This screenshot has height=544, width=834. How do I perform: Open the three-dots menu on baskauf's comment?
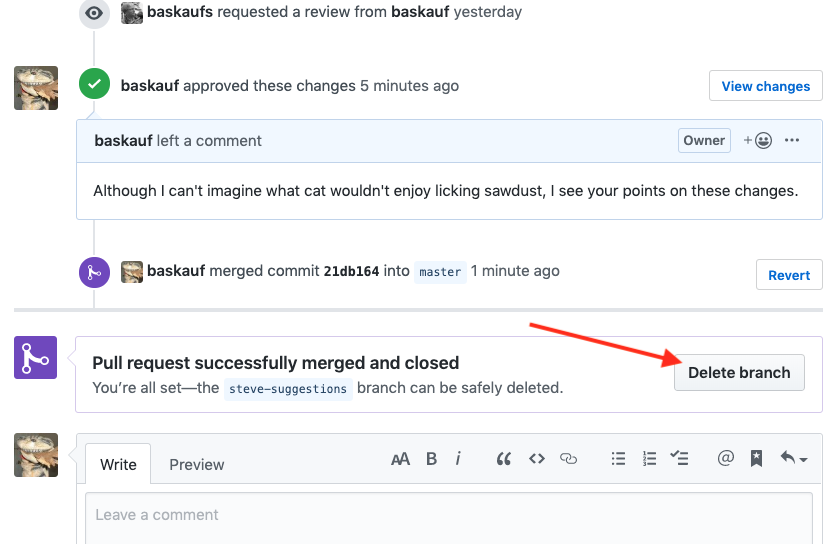791,140
